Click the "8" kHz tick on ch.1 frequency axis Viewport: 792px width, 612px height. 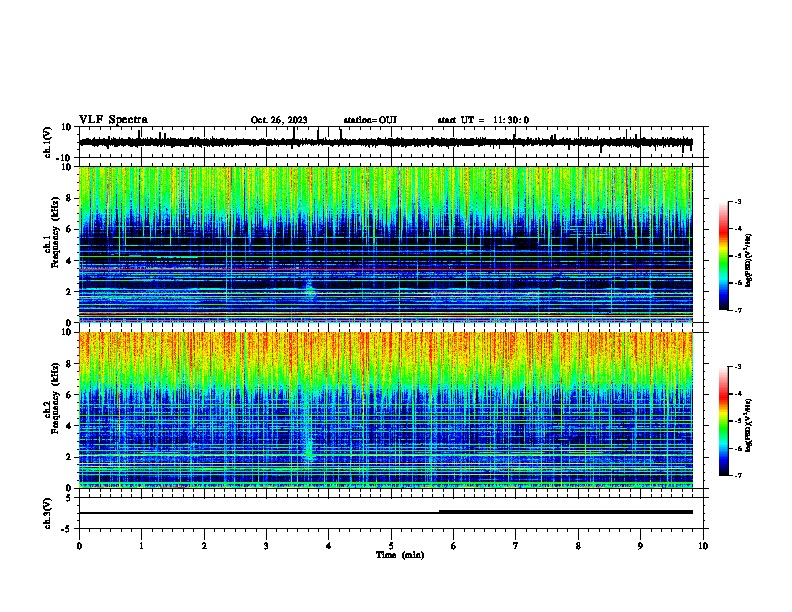(69, 198)
